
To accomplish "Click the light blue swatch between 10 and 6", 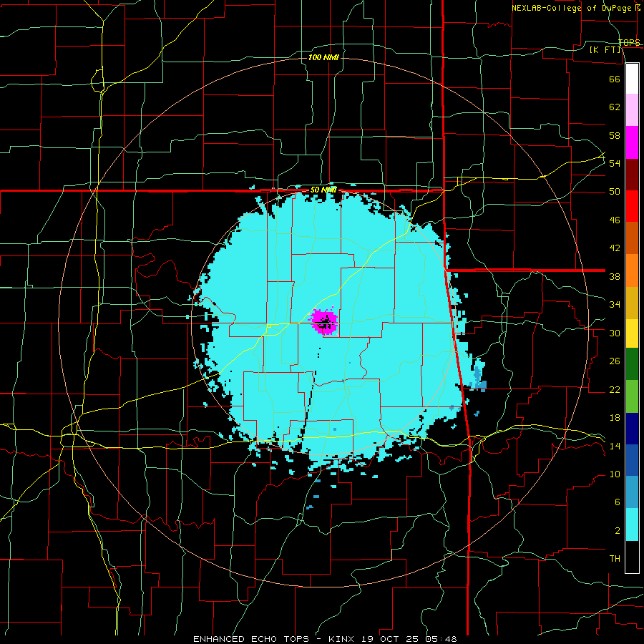I will pyautogui.click(x=632, y=492).
